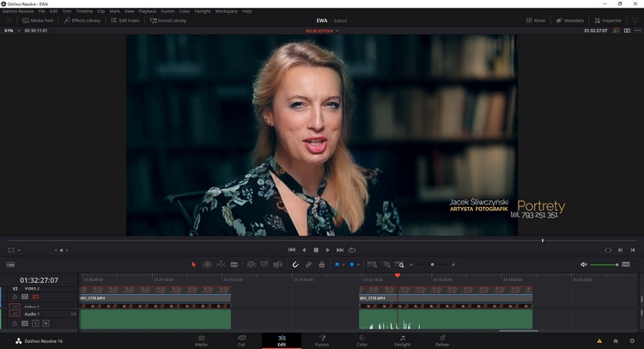This screenshot has height=349, width=644.
Task: Open the Inspector panel
Action: click(608, 21)
